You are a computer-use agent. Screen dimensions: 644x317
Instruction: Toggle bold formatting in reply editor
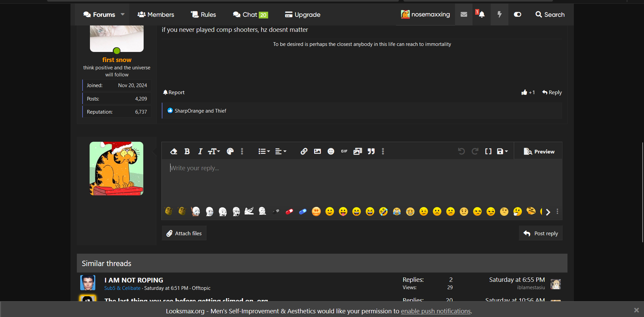pyautogui.click(x=187, y=151)
